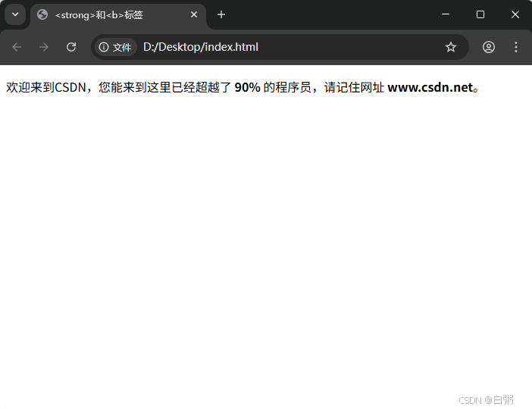
Task: Close the <strong>和<b>标签 tab
Action: 194,14
